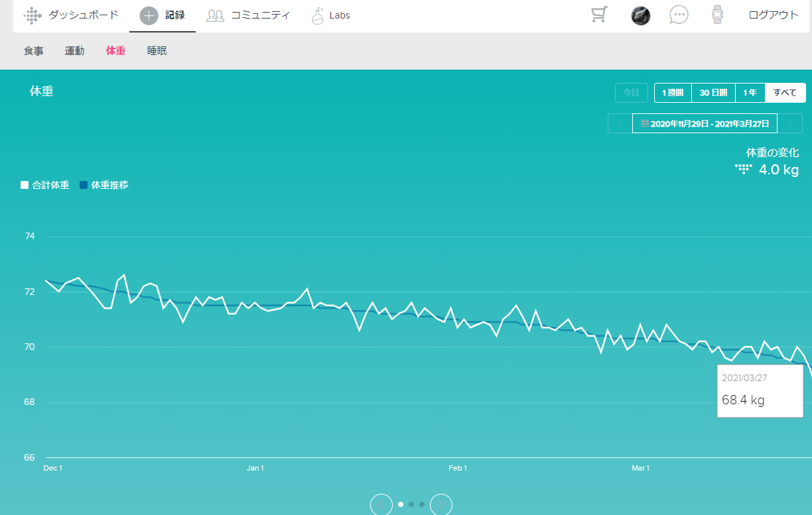Screen dimensions: 812x515
Task: Go to next chart panel arrow
Action: click(441, 505)
